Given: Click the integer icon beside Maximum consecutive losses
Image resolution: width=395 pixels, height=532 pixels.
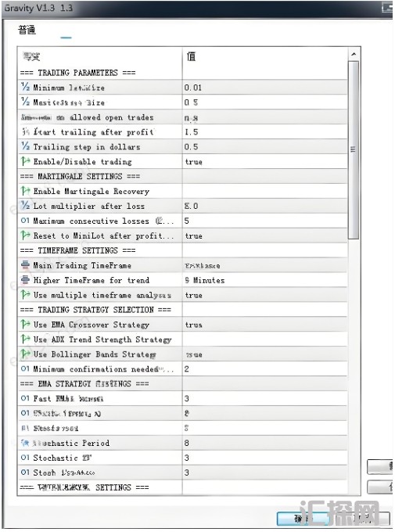Looking at the screenshot, I should point(26,220).
